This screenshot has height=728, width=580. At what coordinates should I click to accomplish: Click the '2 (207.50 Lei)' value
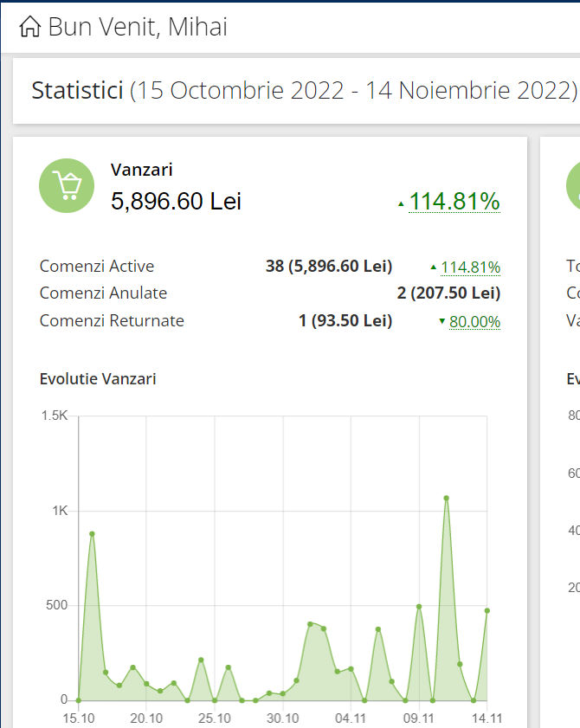coord(448,293)
